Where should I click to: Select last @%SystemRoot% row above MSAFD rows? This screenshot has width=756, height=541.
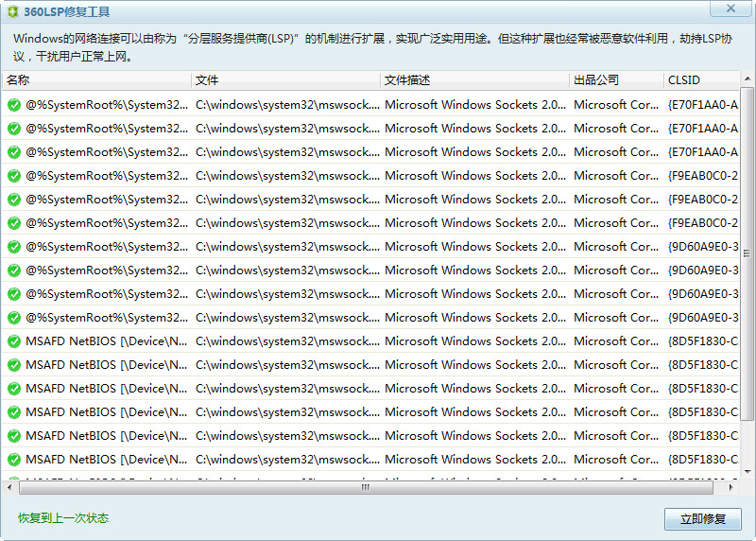(x=370, y=318)
